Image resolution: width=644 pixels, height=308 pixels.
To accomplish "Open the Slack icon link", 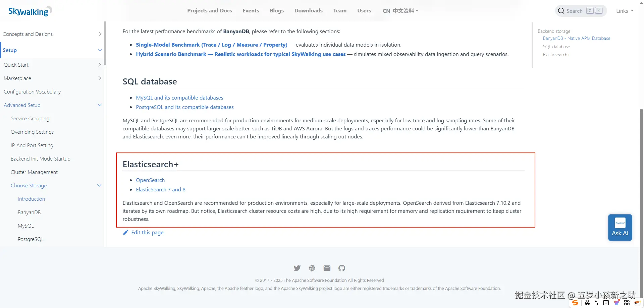I will [x=312, y=268].
